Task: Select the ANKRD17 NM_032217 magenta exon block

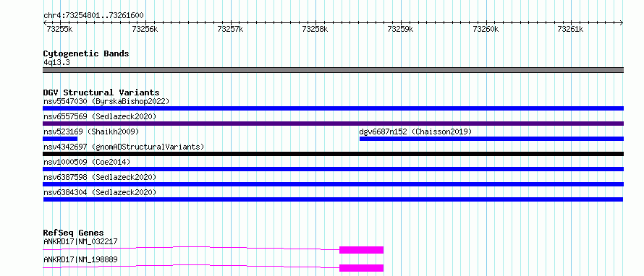Action: tap(361, 250)
